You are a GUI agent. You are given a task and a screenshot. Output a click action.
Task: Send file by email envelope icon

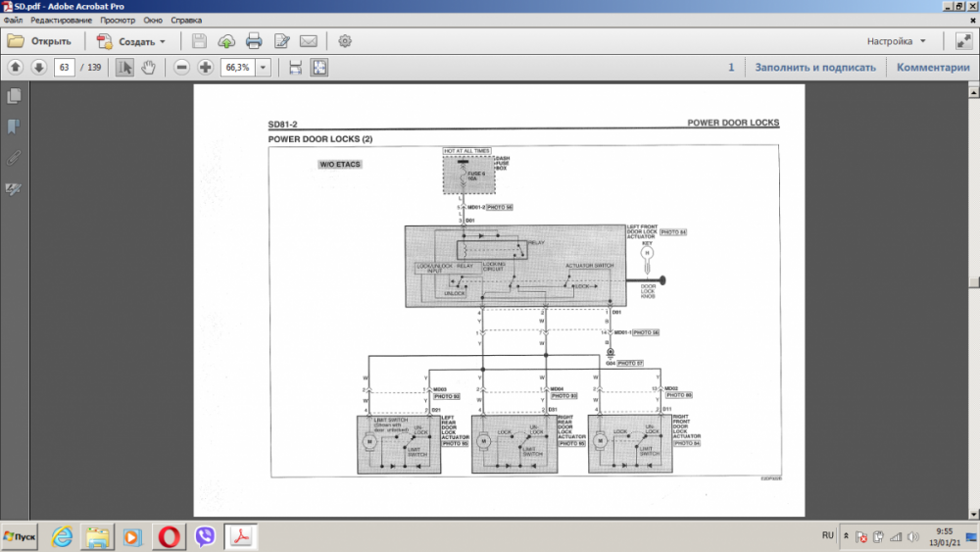(x=309, y=41)
